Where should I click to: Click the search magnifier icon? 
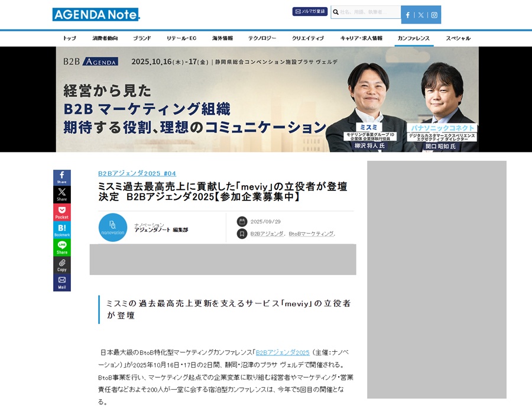[x=335, y=12]
